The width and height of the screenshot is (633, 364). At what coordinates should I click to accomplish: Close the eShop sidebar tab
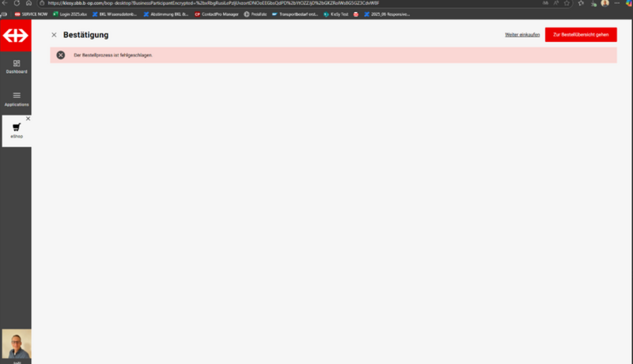[x=28, y=119]
